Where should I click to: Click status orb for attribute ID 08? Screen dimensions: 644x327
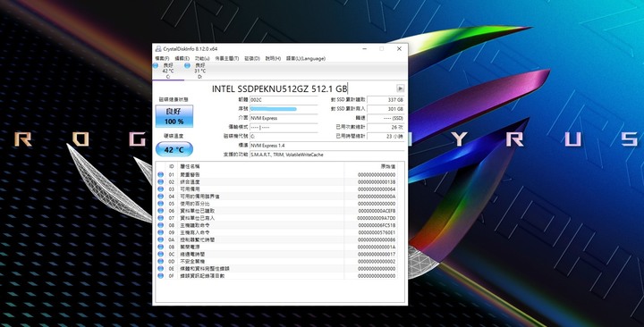tap(161, 225)
